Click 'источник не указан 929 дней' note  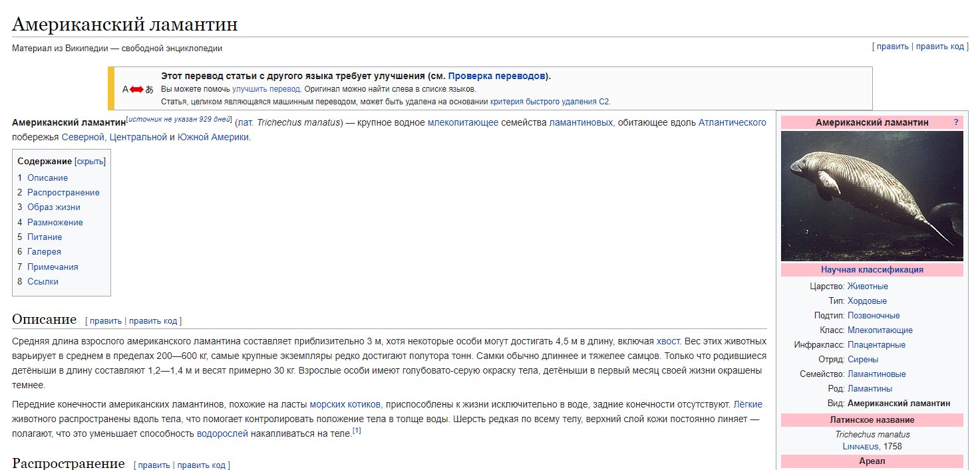pos(178,120)
